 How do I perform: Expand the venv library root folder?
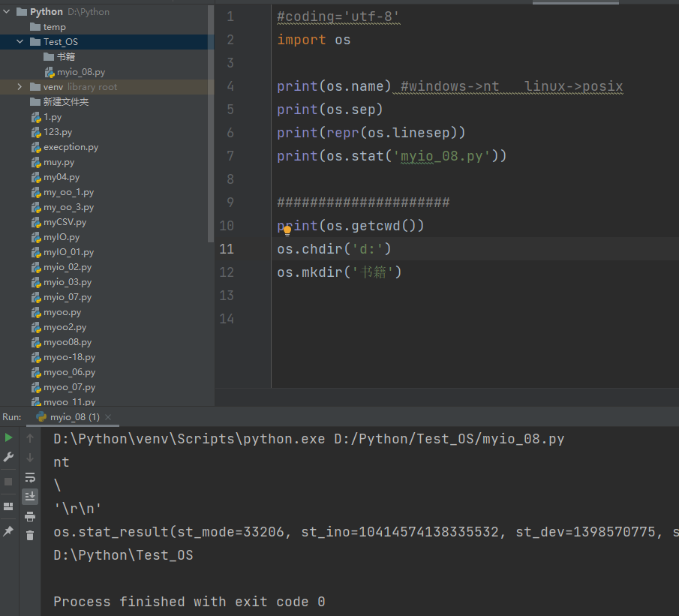point(20,86)
